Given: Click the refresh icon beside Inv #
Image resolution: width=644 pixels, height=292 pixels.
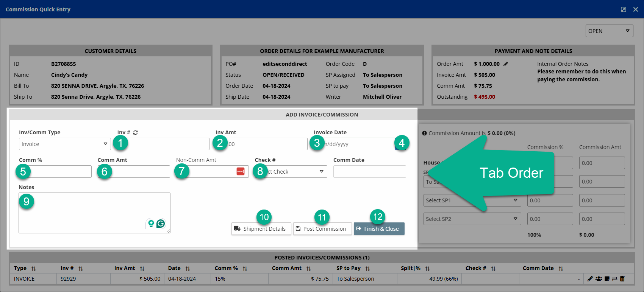Looking at the screenshot, I should 135,133.
